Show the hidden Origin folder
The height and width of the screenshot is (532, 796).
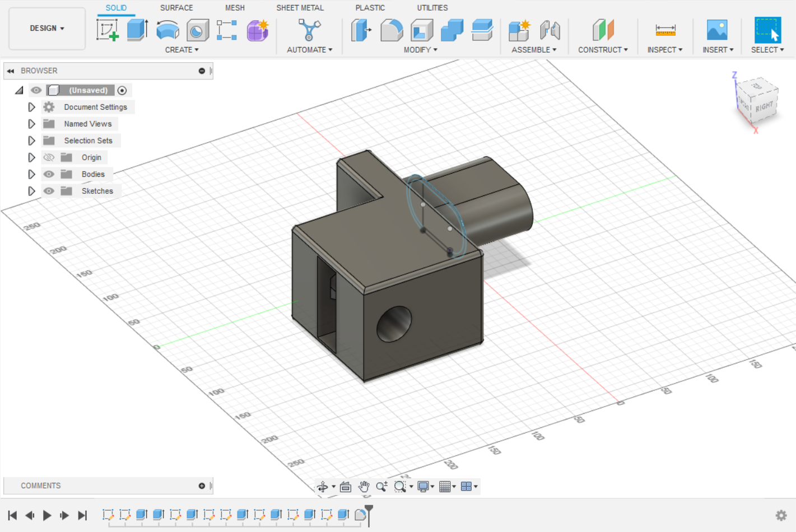[49, 157]
